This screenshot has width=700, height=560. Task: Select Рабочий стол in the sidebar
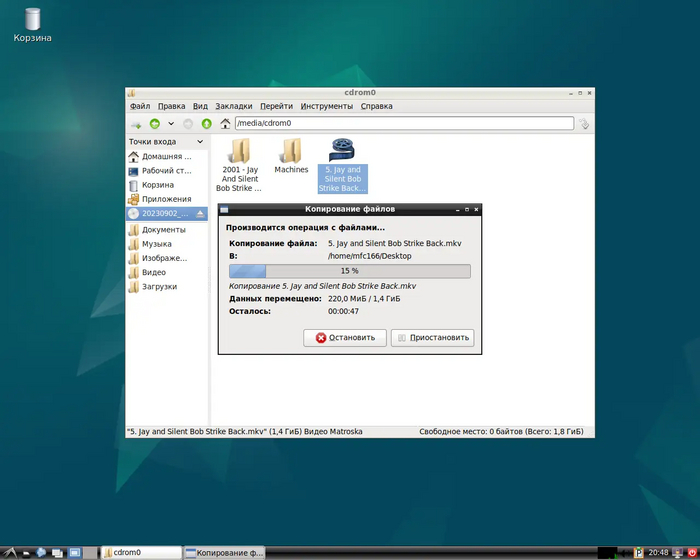pos(167,171)
